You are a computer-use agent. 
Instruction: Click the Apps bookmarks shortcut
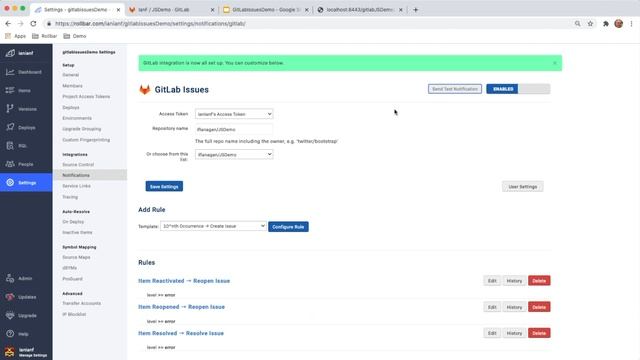pos(15,36)
